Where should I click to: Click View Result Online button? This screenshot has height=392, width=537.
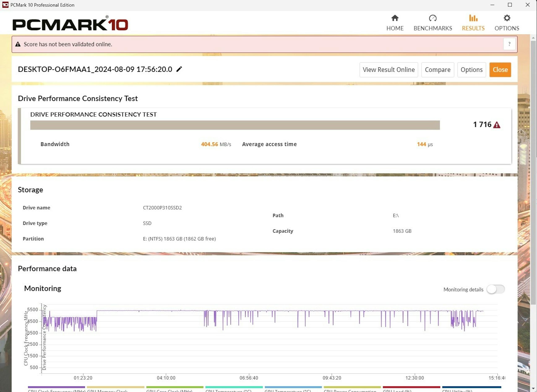point(388,70)
